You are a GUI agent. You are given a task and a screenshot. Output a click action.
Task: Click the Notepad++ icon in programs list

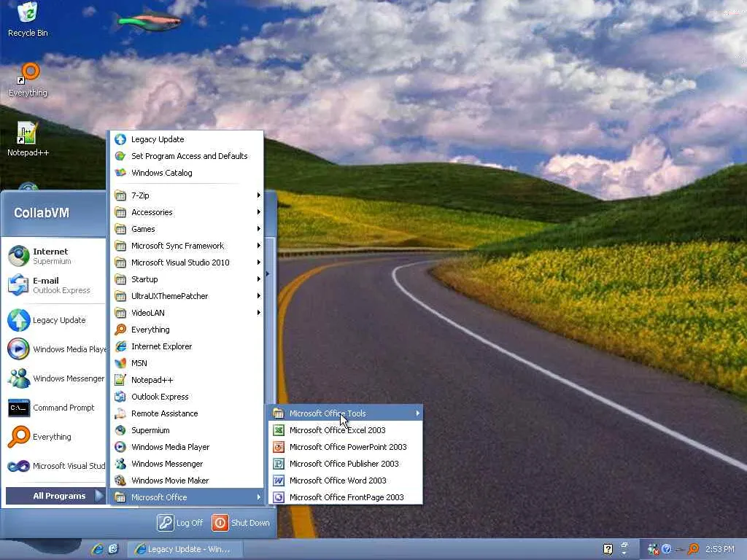(x=120, y=379)
